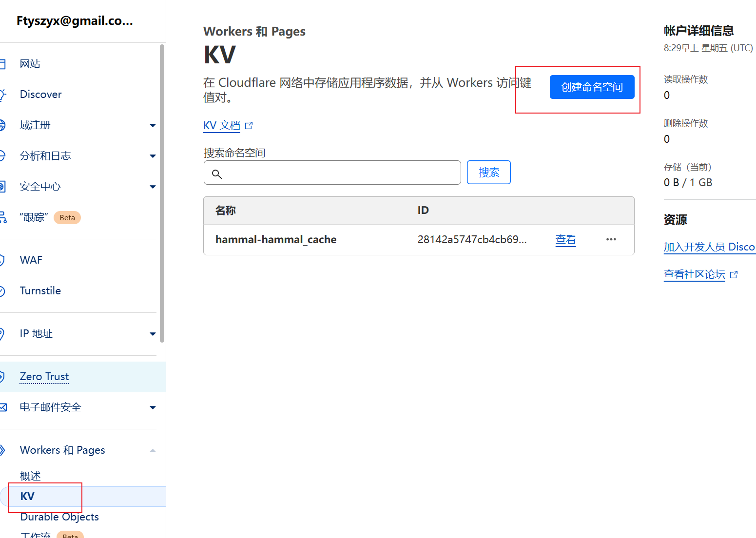The width and height of the screenshot is (756, 538).
Task: Open the KV sidebar item
Action: tap(27, 497)
